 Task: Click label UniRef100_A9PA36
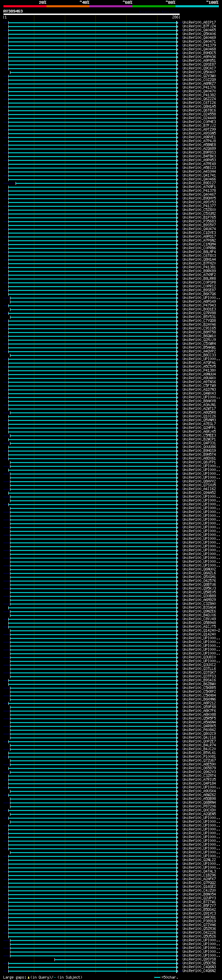tap(199, 57)
